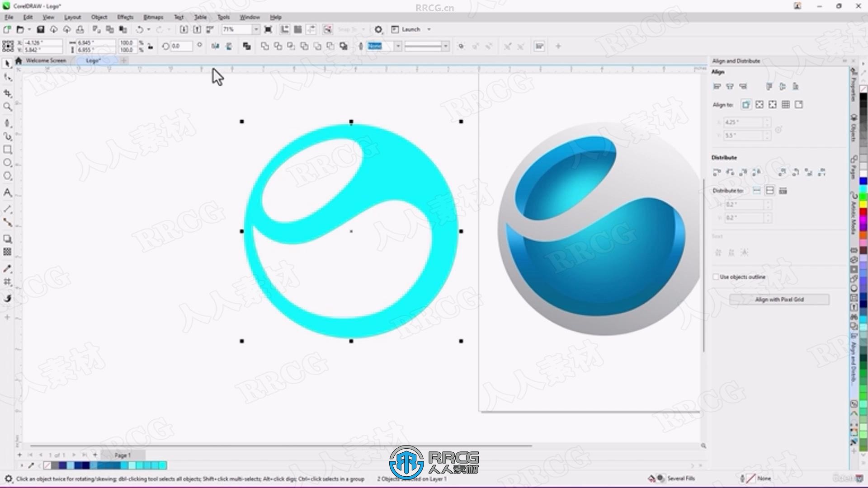The image size is (868, 488).
Task: Expand the Undo history dropdown arrow
Action: [149, 29]
